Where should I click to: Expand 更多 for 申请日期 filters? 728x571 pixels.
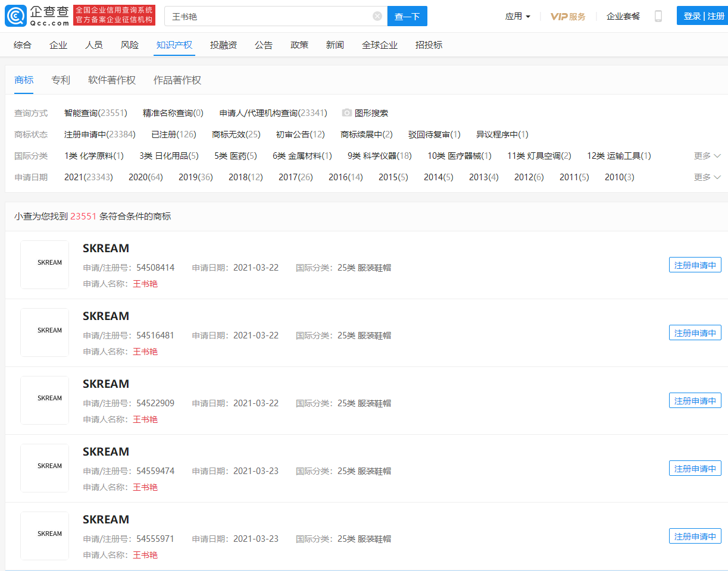point(707,177)
